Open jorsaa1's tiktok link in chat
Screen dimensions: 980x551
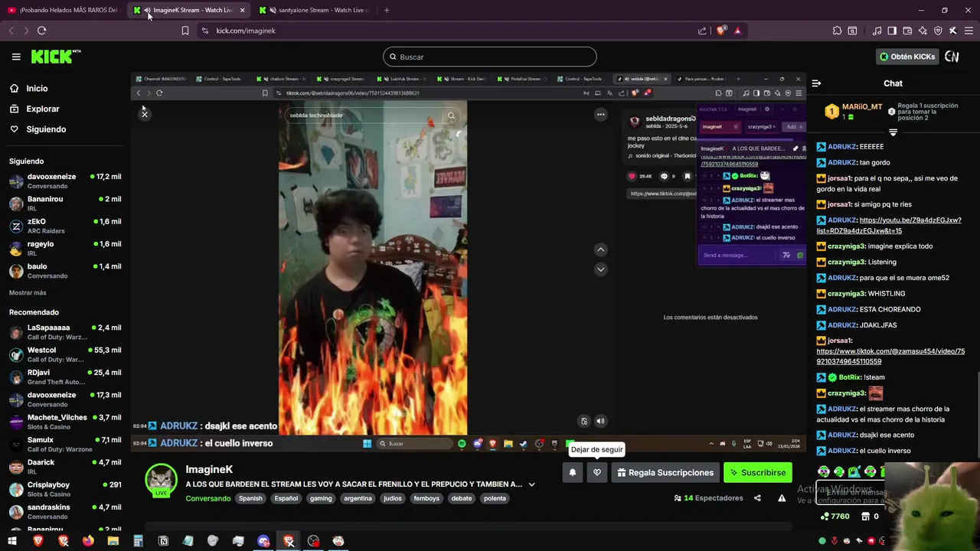point(890,357)
